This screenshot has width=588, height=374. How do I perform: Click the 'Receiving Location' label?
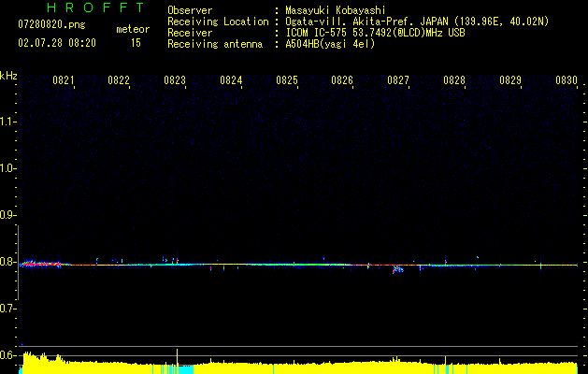[218, 22]
